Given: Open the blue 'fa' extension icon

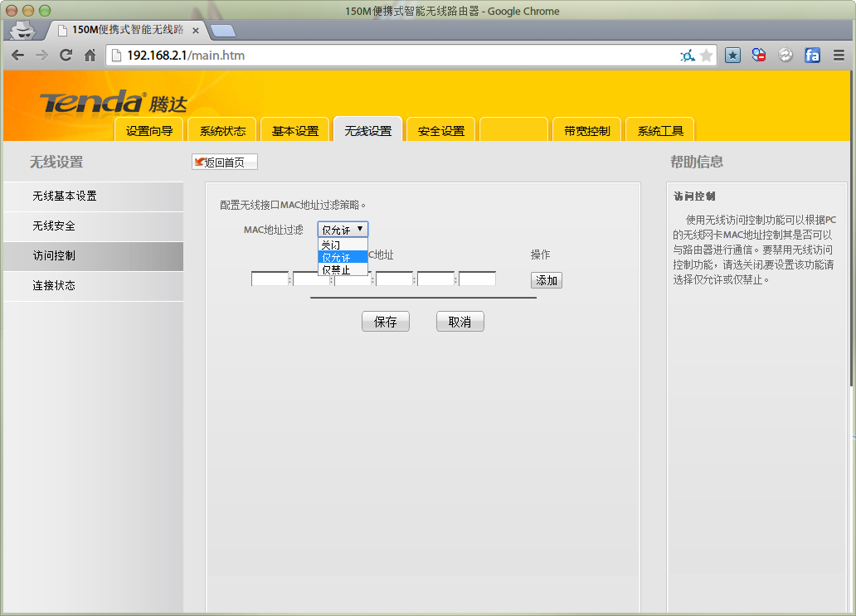Looking at the screenshot, I should coord(812,55).
